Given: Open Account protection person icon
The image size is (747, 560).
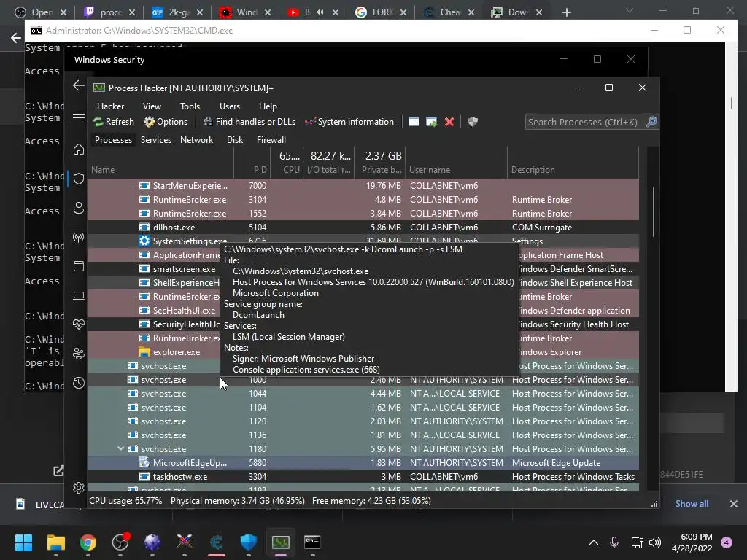Looking at the screenshot, I should click(x=79, y=208).
